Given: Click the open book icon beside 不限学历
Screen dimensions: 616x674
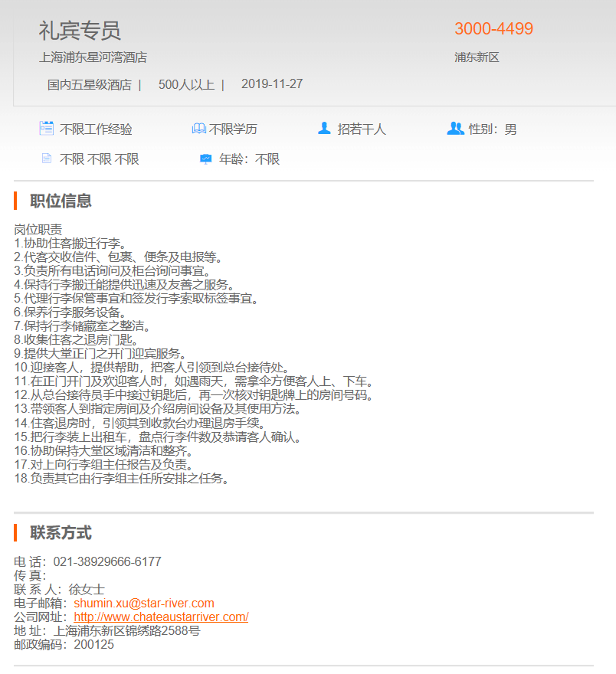Looking at the screenshot, I should [x=198, y=129].
